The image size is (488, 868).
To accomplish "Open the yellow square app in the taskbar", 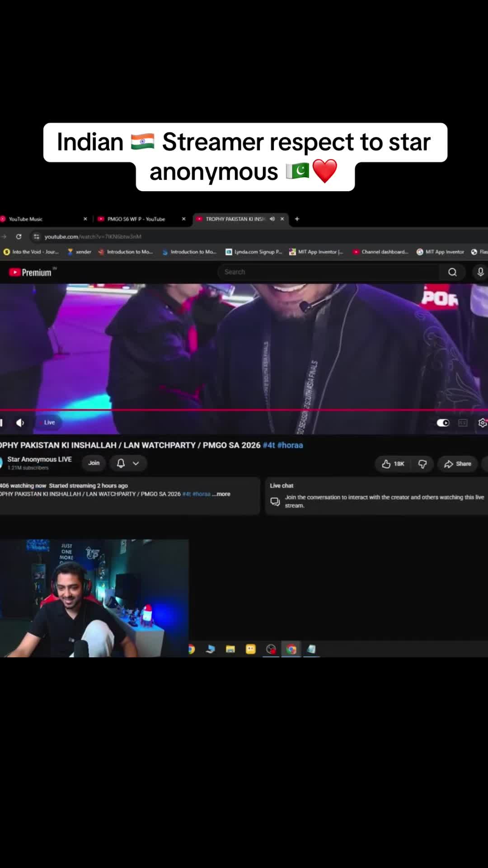I will (x=251, y=650).
